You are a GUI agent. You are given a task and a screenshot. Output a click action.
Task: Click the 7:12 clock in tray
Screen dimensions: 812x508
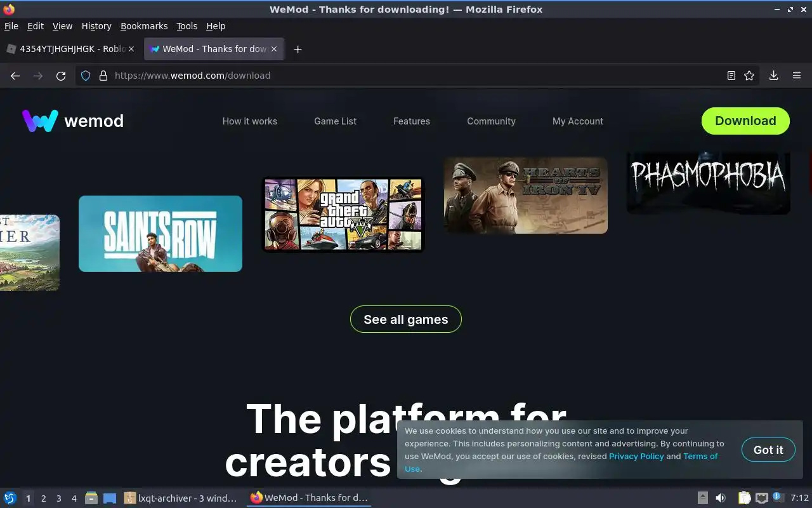tap(799, 498)
